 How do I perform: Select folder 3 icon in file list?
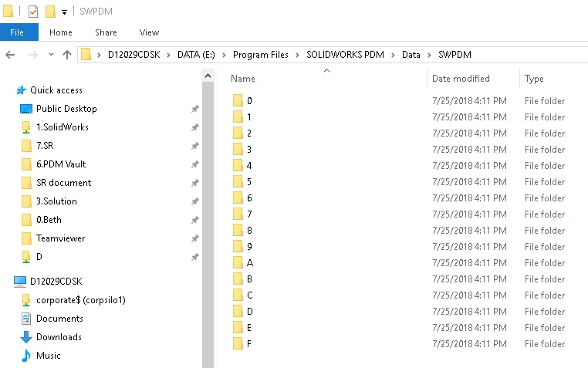[x=238, y=149]
